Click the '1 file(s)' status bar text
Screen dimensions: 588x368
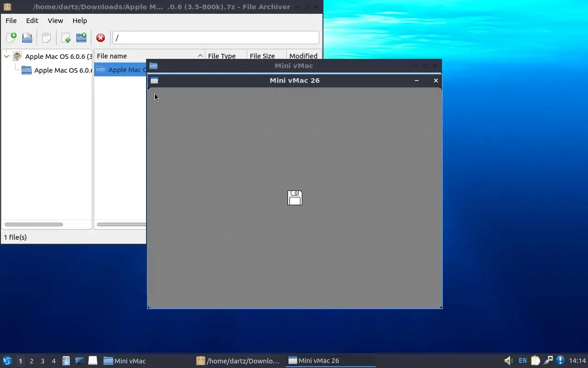point(16,237)
